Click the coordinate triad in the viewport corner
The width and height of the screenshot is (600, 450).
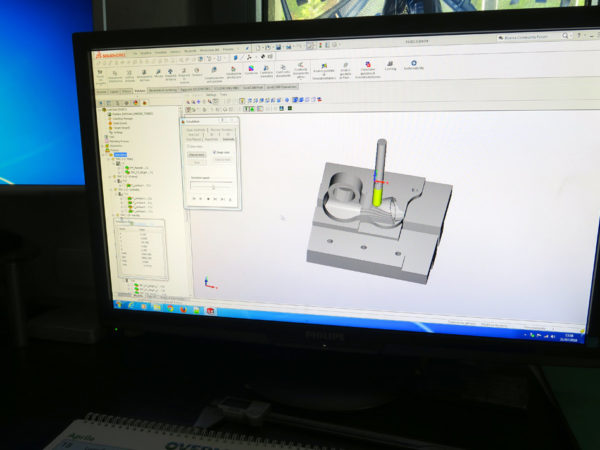click(207, 282)
